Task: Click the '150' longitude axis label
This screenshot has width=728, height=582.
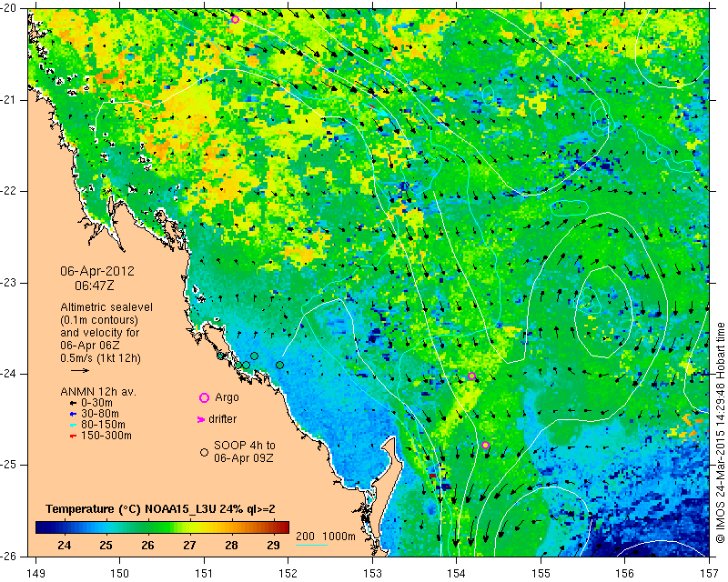Action: point(120,574)
